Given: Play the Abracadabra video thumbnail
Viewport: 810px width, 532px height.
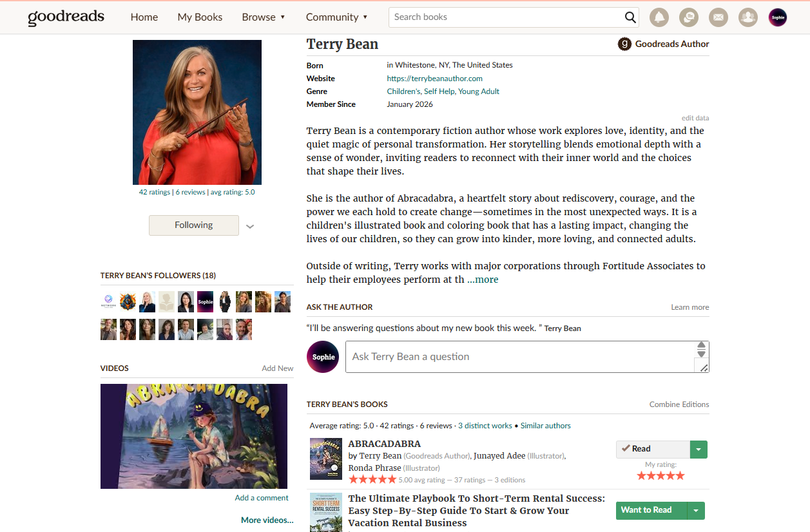Looking at the screenshot, I should point(194,436).
